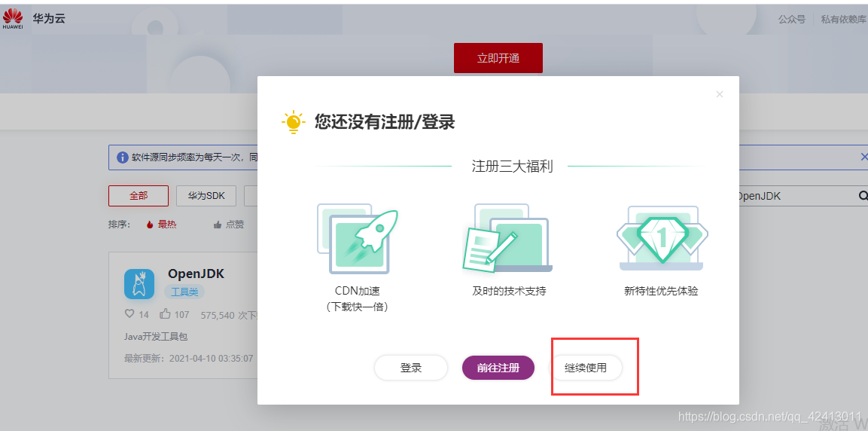Image resolution: width=868 pixels, height=431 pixels.
Task: Click the 登录 button
Action: pos(411,368)
